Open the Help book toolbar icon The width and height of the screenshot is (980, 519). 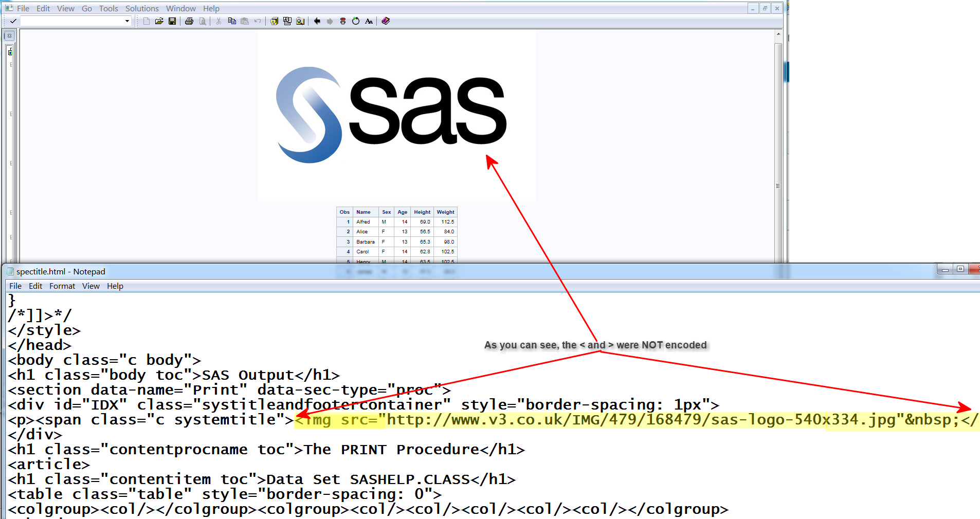(386, 21)
